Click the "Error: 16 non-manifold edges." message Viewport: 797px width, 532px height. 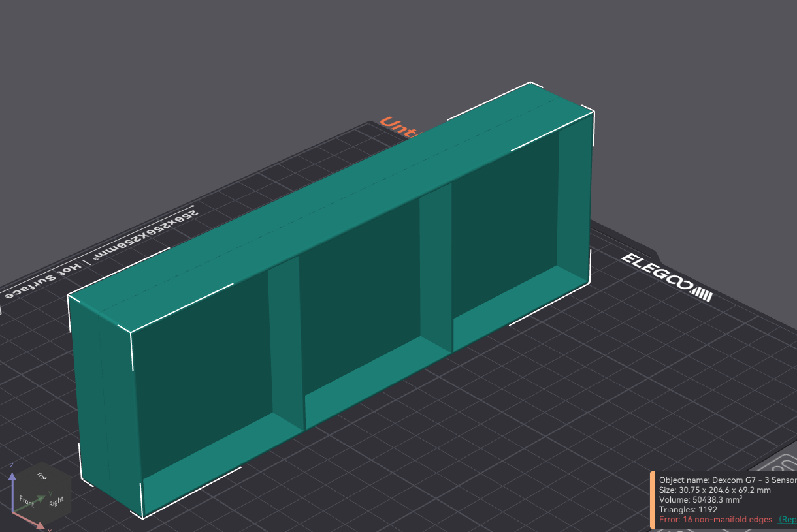click(x=717, y=519)
